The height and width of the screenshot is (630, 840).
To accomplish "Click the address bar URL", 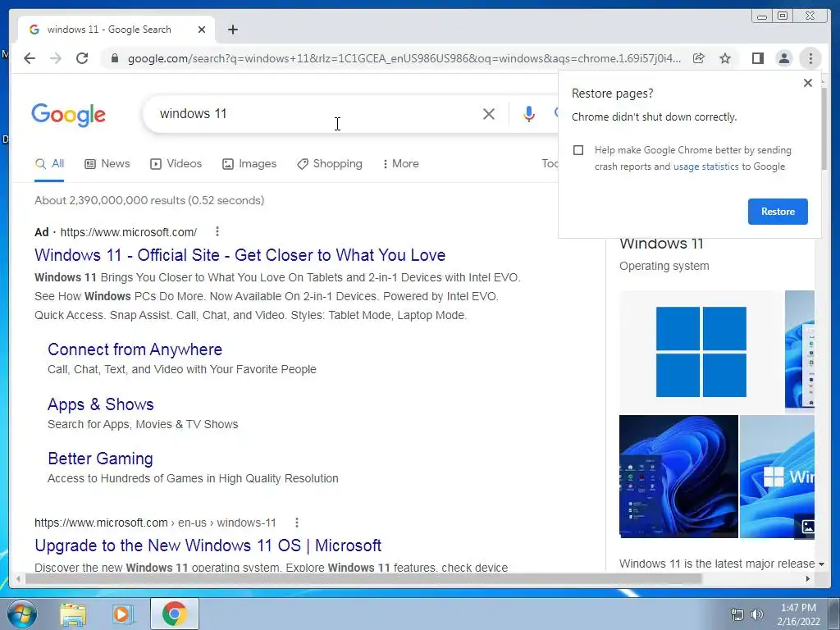I will pyautogui.click(x=404, y=58).
